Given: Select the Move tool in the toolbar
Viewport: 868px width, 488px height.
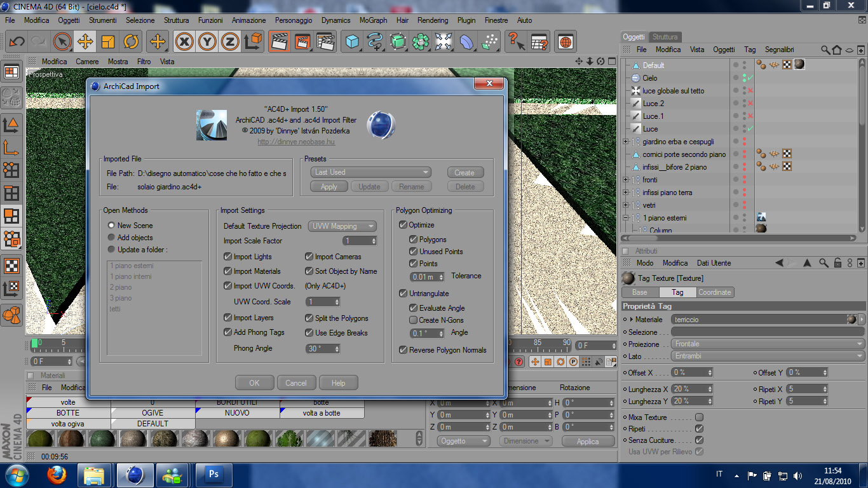Looking at the screenshot, I should (85, 42).
